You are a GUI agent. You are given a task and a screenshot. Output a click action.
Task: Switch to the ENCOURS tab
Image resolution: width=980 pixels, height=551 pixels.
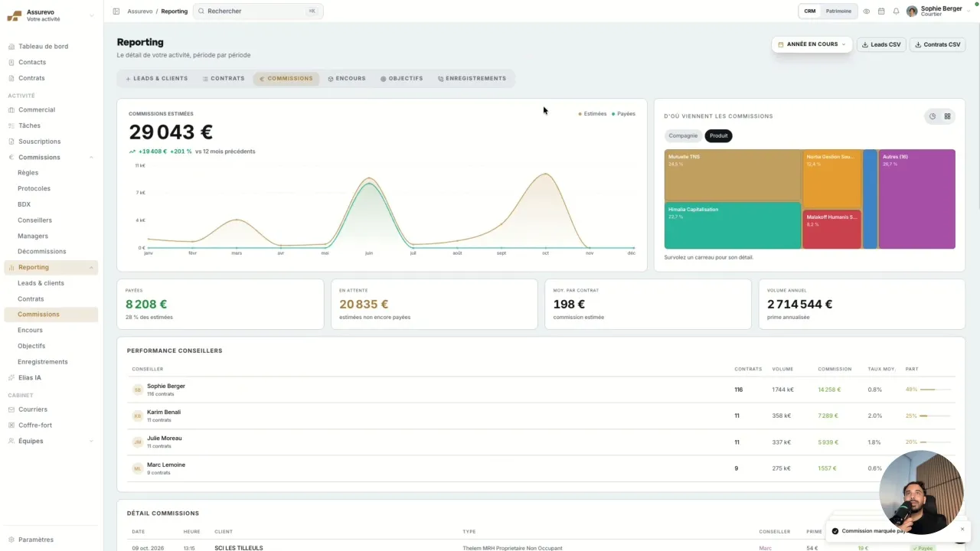click(x=347, y=79)
